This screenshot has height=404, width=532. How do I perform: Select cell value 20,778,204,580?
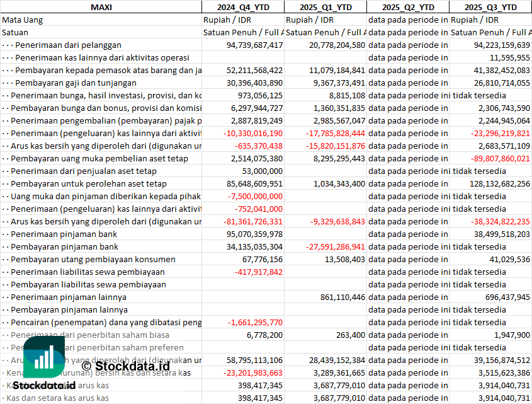pyautogui.click(x=337, y=45)
